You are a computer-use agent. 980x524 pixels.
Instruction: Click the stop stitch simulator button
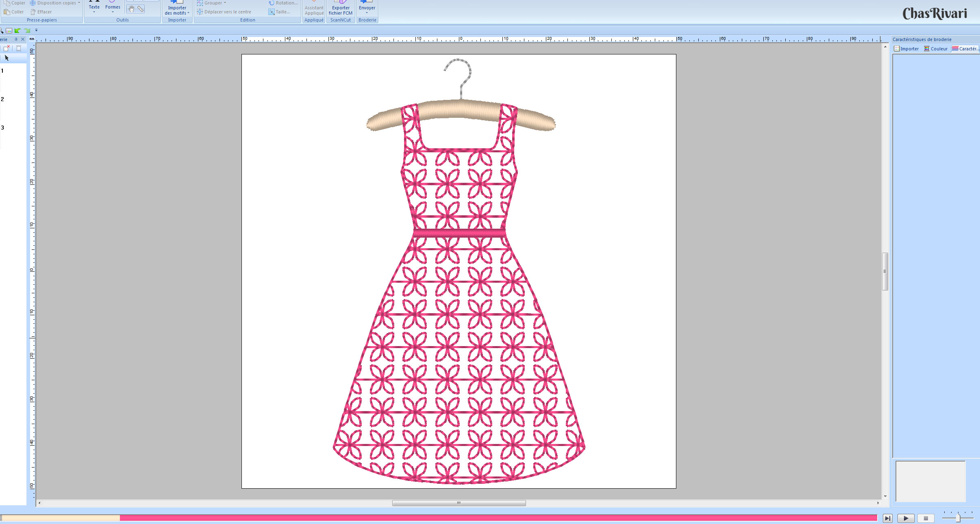[926, 518]
